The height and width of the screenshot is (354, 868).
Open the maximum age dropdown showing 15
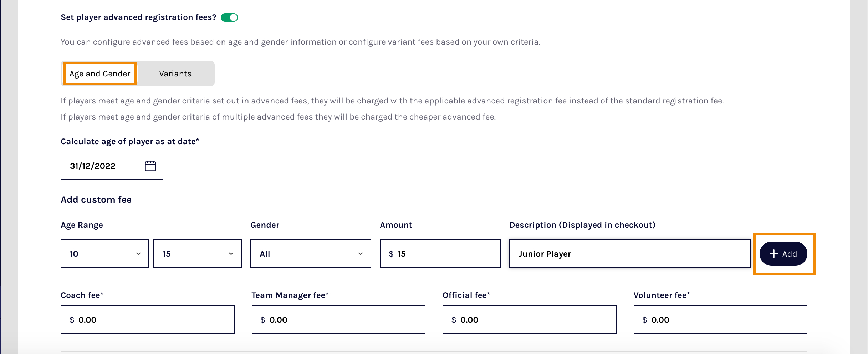[x=197, y=254]
